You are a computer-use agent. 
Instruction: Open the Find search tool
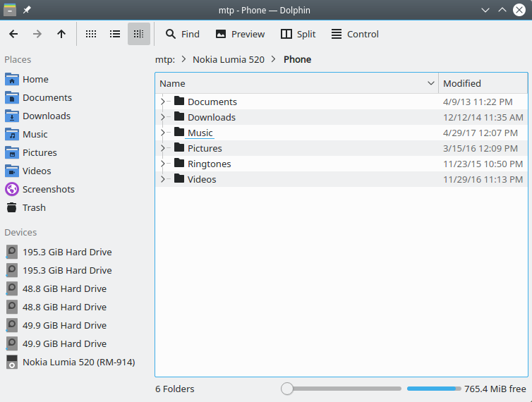point(182,34)
